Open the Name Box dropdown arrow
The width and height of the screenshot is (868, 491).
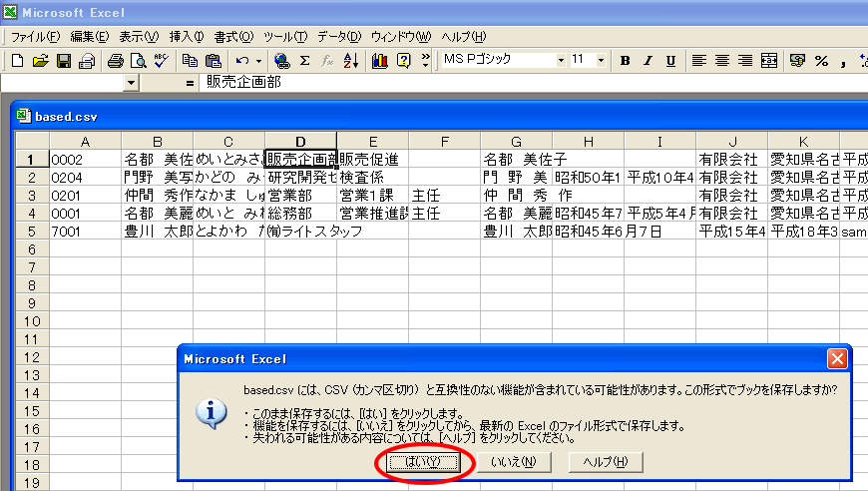pos(131,83)
